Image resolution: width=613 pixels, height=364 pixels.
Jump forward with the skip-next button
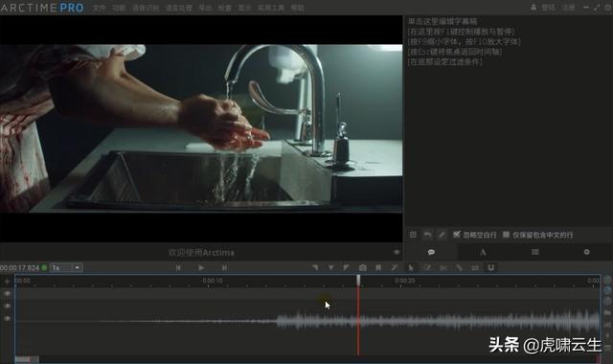(x=224, y=268)
